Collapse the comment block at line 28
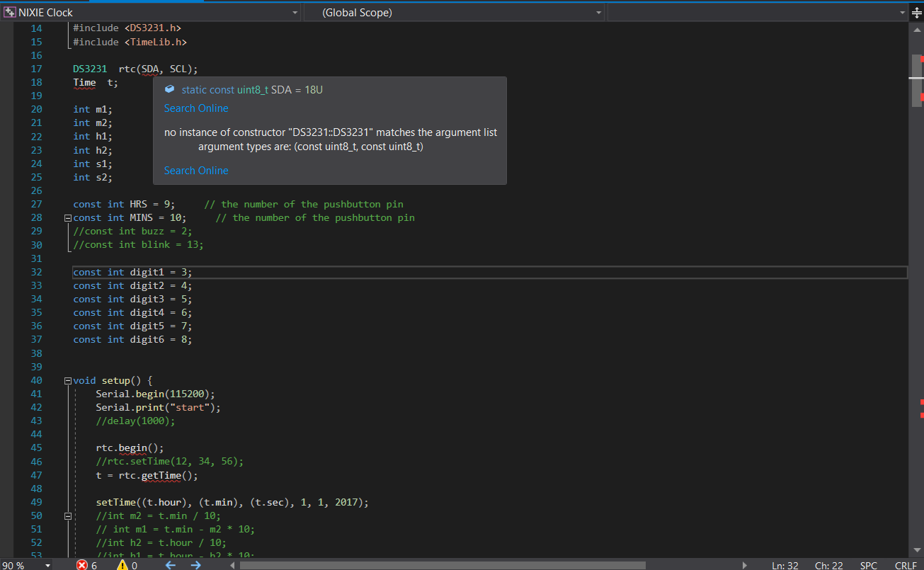 [68, 218]
